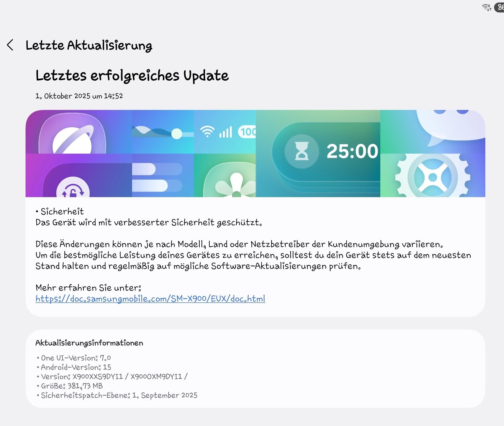Tap the battery indicator in status bar
The image size is (504, 426).
tap(499, 7)
